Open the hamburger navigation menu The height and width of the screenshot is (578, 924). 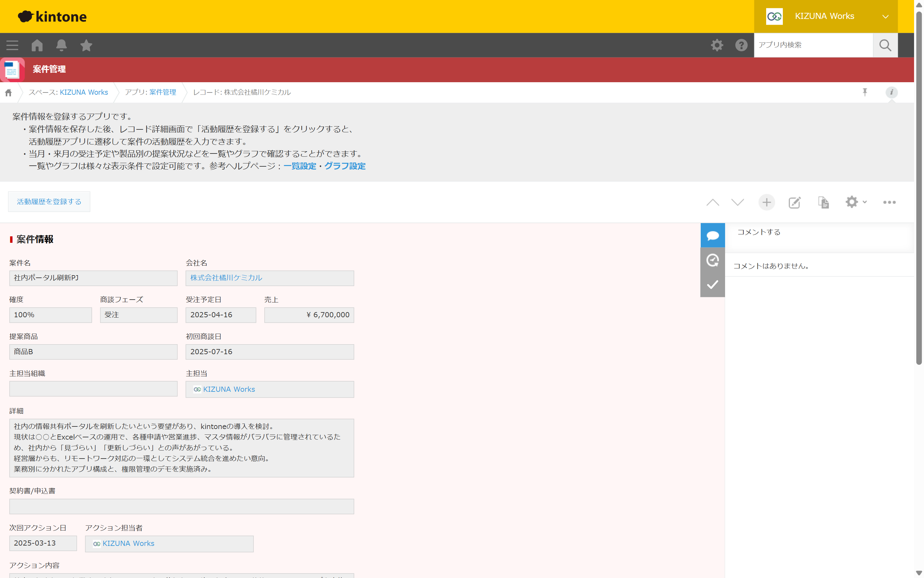[12, 45]
